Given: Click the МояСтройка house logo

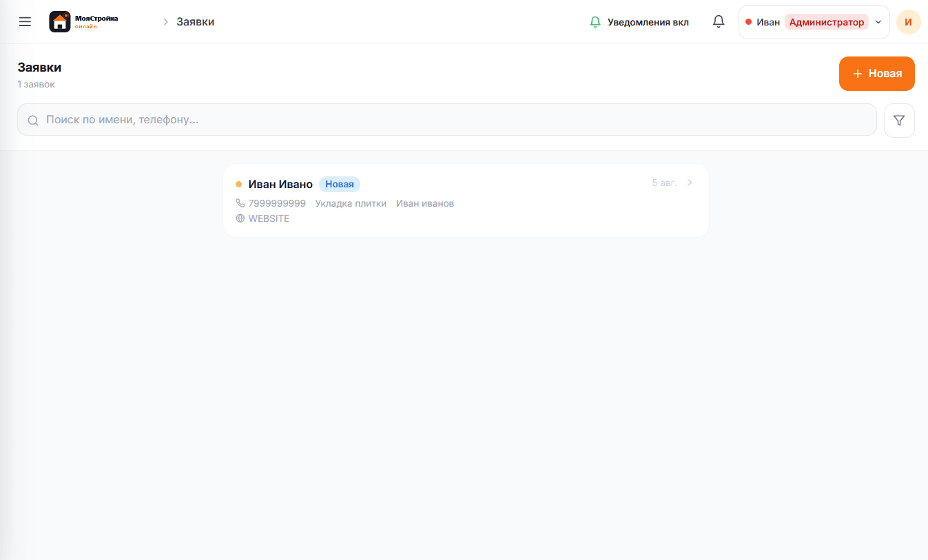Looking at the screenshot, I should pyautogui.click(x=60, y=22).
